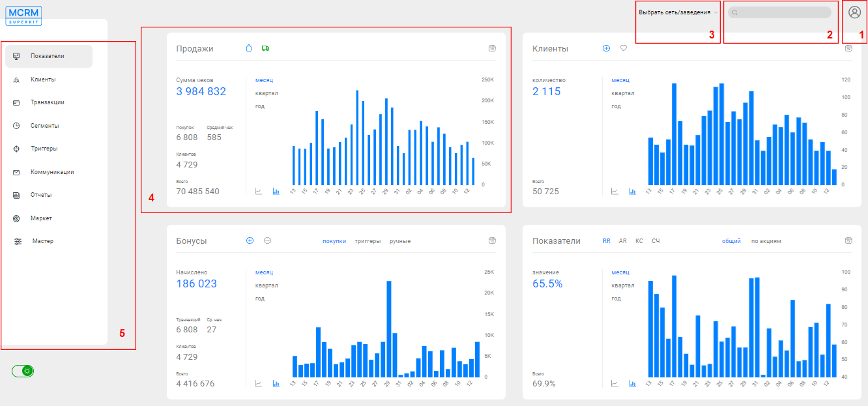Open the user profile icon
868x406 pixels.
pyautogui.click(x=854, y=12)
